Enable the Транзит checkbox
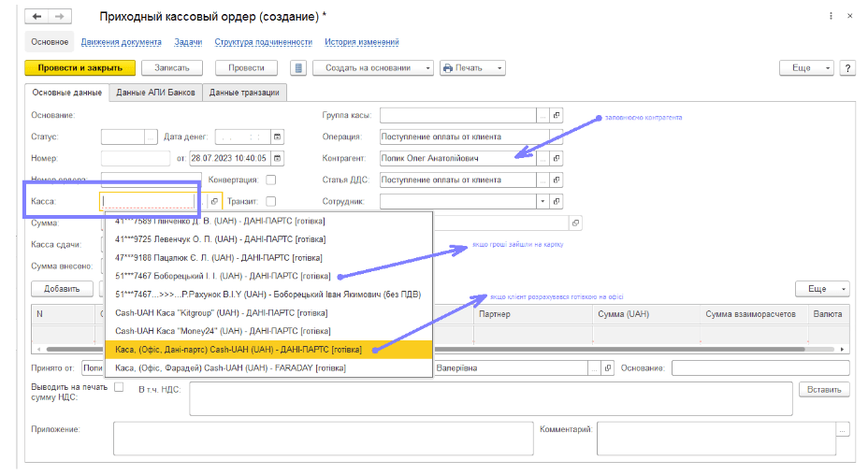The height and width of the screenshot is (475, 868). pyautogui.click(x=271, y=201)
